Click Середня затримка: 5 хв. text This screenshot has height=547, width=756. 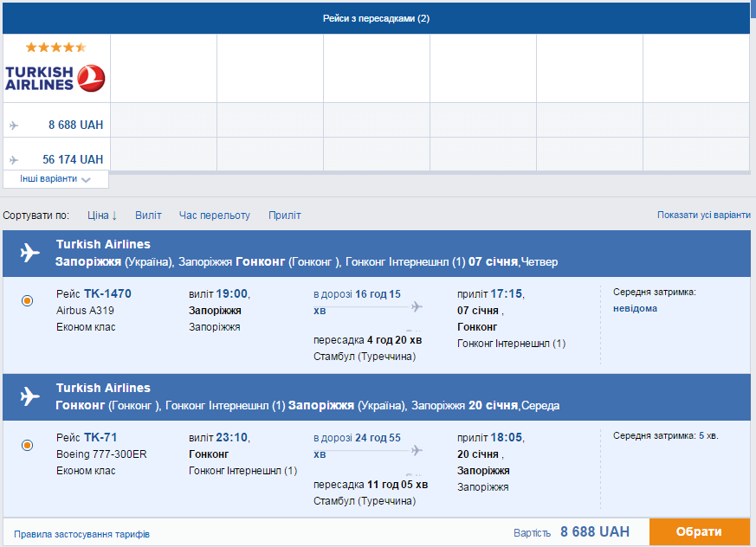point(665,435)
